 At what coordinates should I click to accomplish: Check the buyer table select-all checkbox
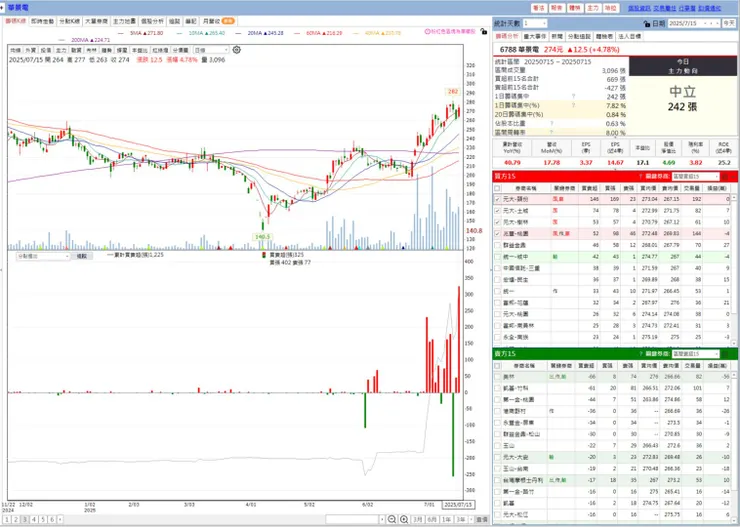(x=497, y=188)
